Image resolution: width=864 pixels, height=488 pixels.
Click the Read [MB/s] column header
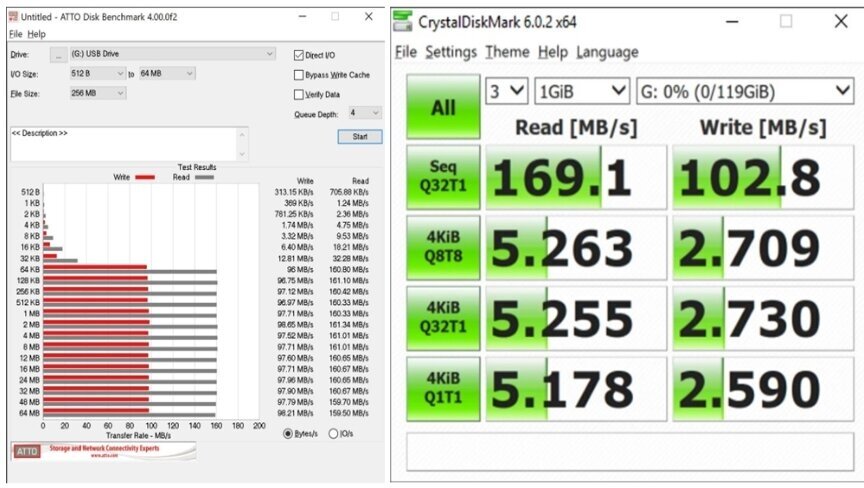576,128
